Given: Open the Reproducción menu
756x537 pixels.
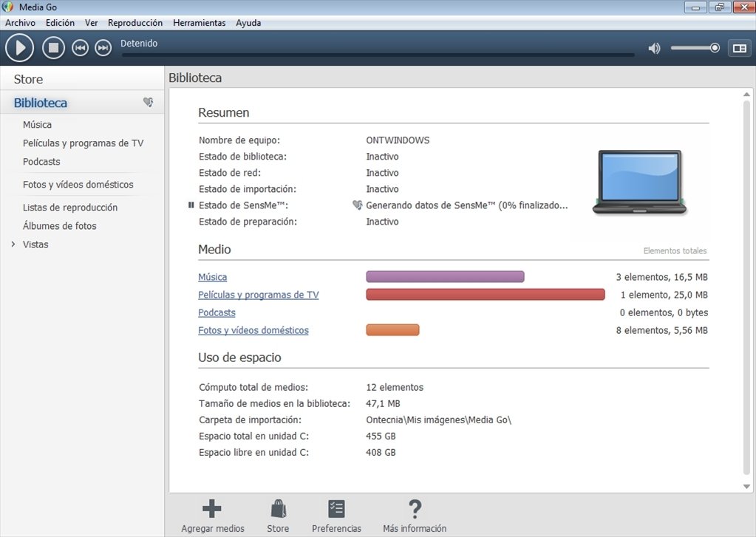Looking at the screenshot, I should click(135, 23).
